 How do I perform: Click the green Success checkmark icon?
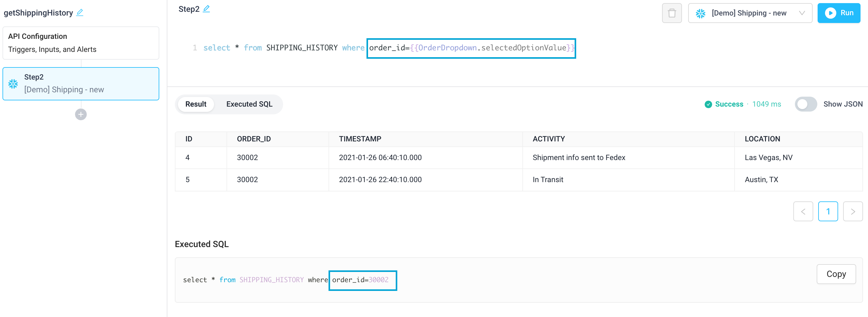tap(708, 104)
